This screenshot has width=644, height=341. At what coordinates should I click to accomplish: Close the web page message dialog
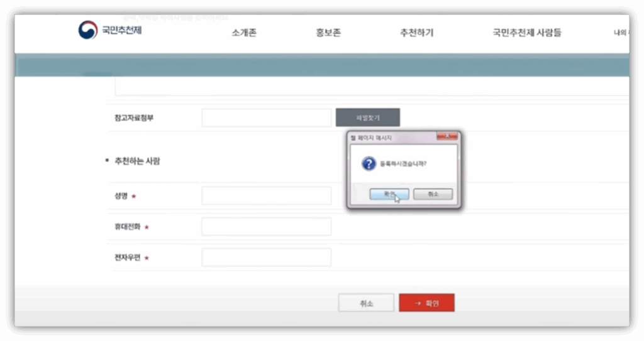coord(447,136)
